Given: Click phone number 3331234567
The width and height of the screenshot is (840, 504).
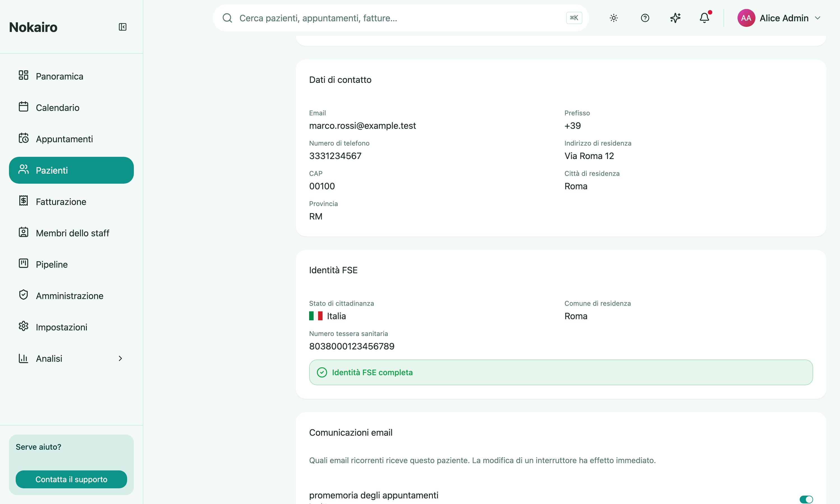Looking at the screenshot, I should (335, 156).
